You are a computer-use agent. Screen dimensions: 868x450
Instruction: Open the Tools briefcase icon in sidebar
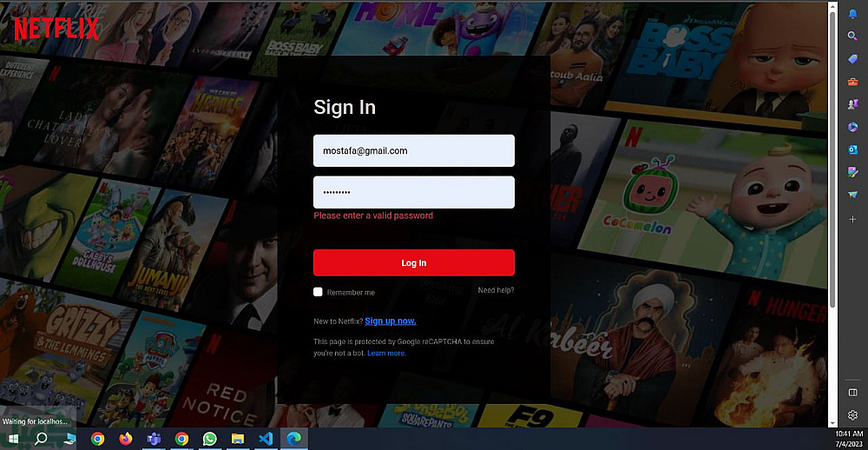tap(852, 82)
